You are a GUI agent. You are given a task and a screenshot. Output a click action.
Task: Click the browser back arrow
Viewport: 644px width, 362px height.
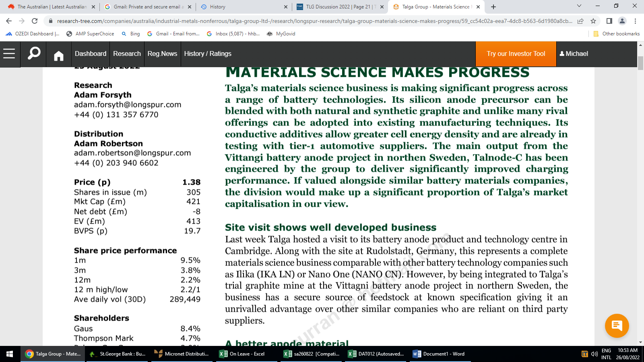coord(9,21)
